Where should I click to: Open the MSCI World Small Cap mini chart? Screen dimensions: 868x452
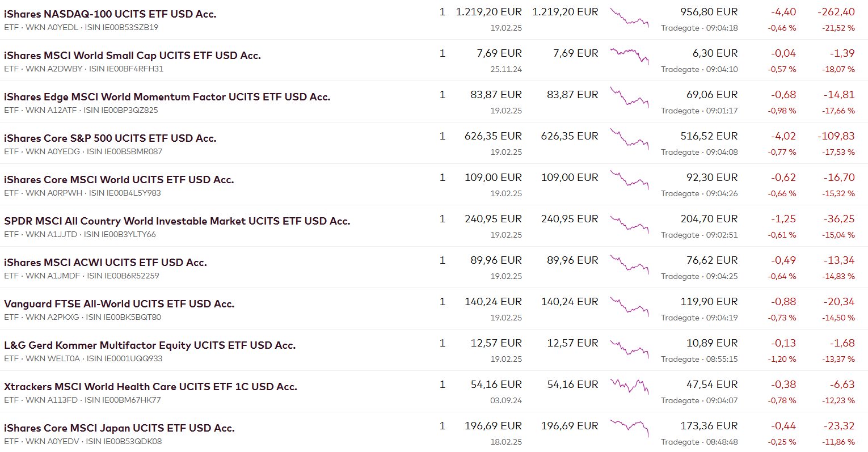coord(629,56)
